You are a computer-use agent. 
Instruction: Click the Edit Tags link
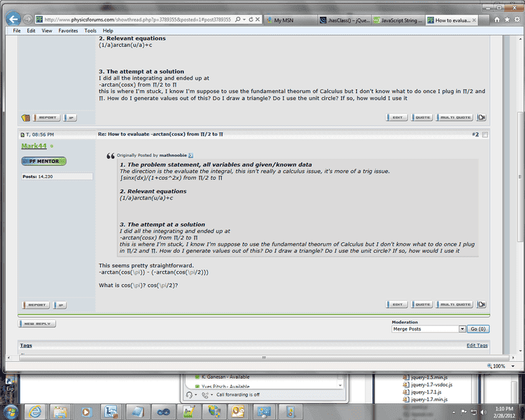tap(477, 345)
